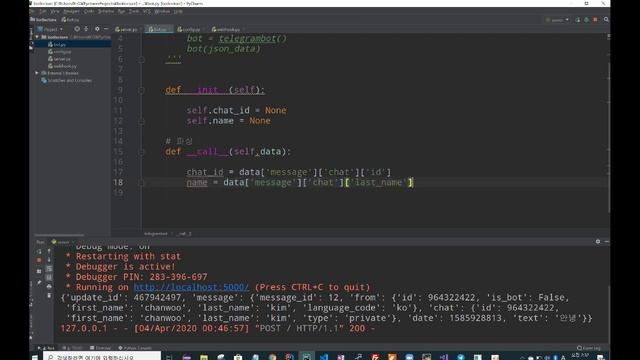
Task: Switch to the webhook.py editor tab
Action: click(227, 29)
